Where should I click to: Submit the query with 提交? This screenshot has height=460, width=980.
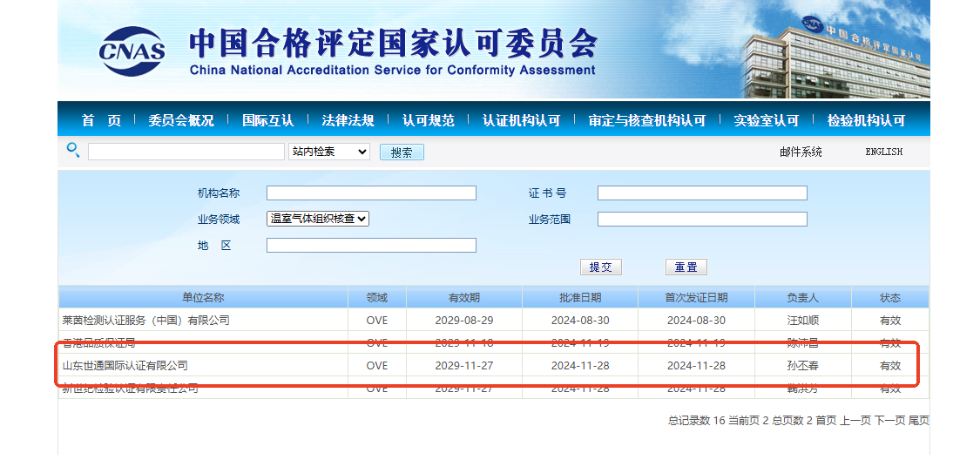(x=600, y=267)
